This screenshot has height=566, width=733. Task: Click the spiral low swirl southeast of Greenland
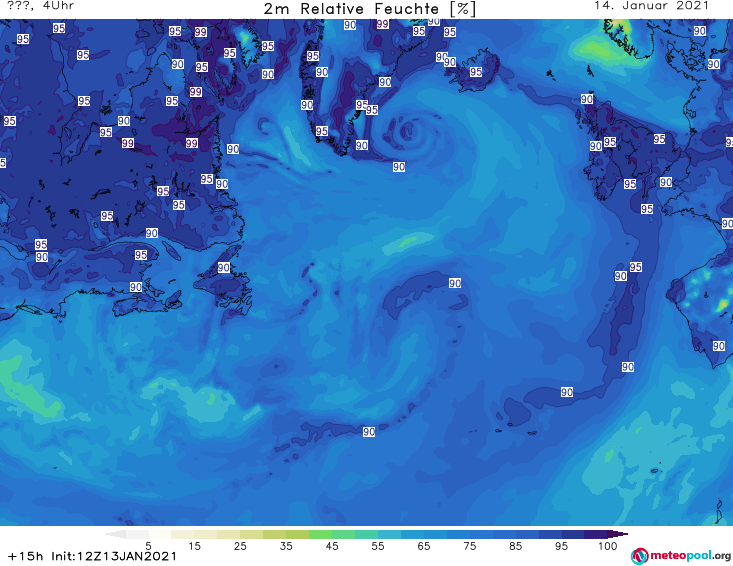(x=408, y=131)
